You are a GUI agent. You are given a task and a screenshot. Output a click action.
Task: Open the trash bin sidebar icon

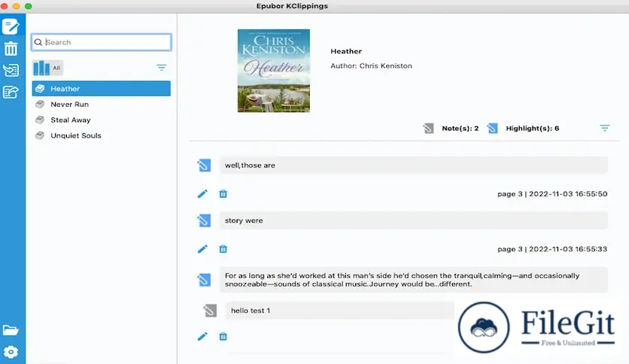(11, 49)
